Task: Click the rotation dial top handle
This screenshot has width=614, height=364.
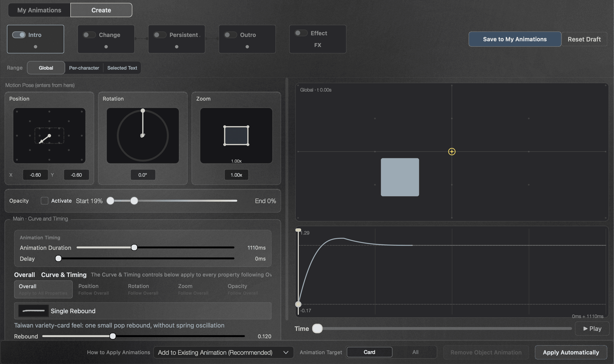Action: pyautogui.click(x=143, y=111)
